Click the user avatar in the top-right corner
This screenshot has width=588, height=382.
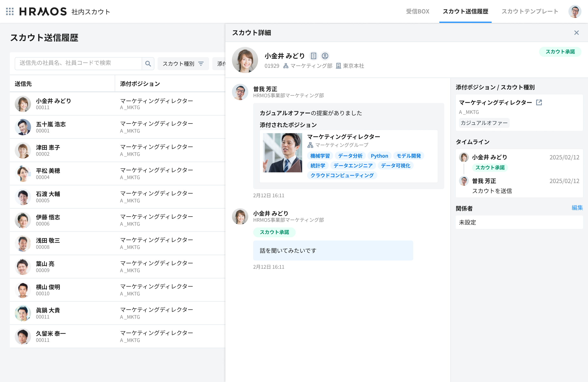coord(575,11)
